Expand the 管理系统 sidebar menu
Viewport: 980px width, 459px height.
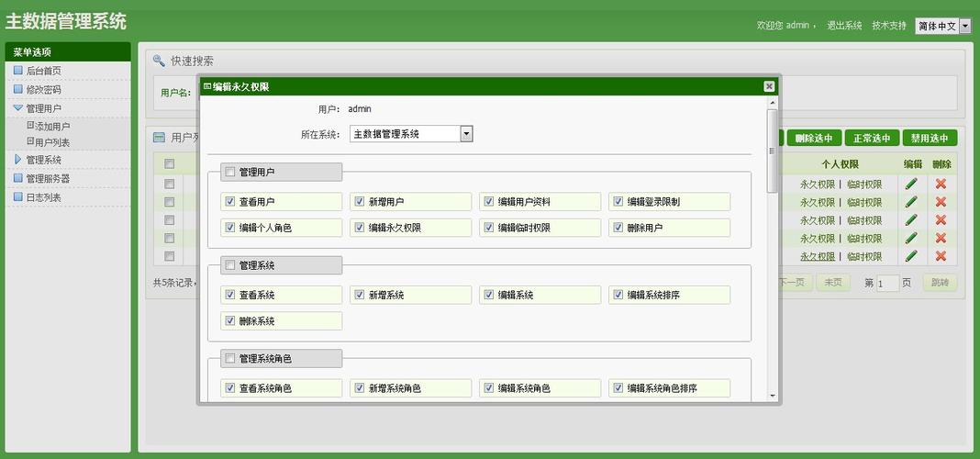43,160
